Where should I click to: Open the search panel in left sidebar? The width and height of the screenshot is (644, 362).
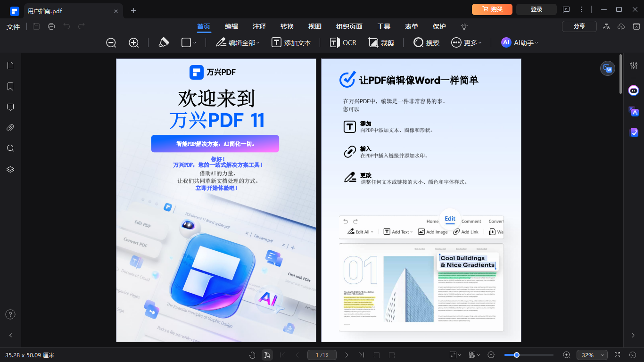coord(10,148)
